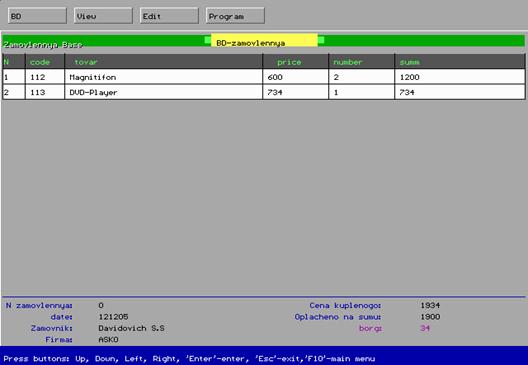The width and height of the screenshot is (528, 365).
Task: Click the 'N zamovlennya:' label
Action: point(39,305)
